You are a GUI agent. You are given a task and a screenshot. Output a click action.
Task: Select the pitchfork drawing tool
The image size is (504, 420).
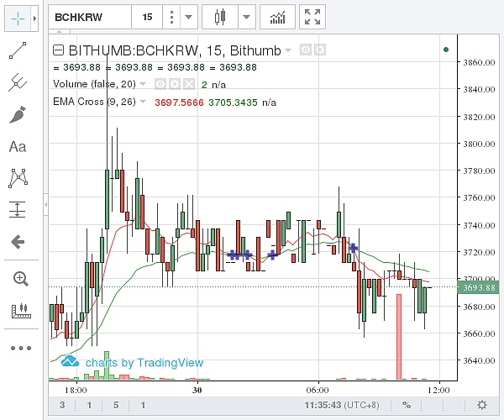(x=18, y=82)
